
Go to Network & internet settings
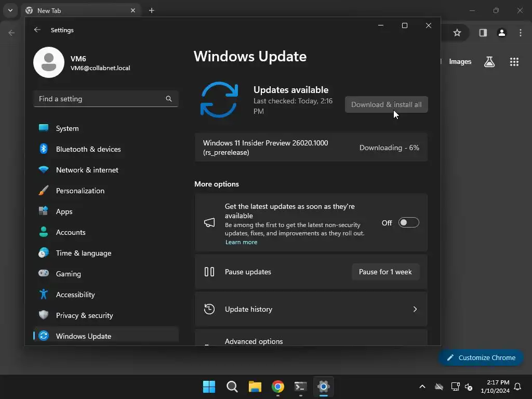pos(106,170)
